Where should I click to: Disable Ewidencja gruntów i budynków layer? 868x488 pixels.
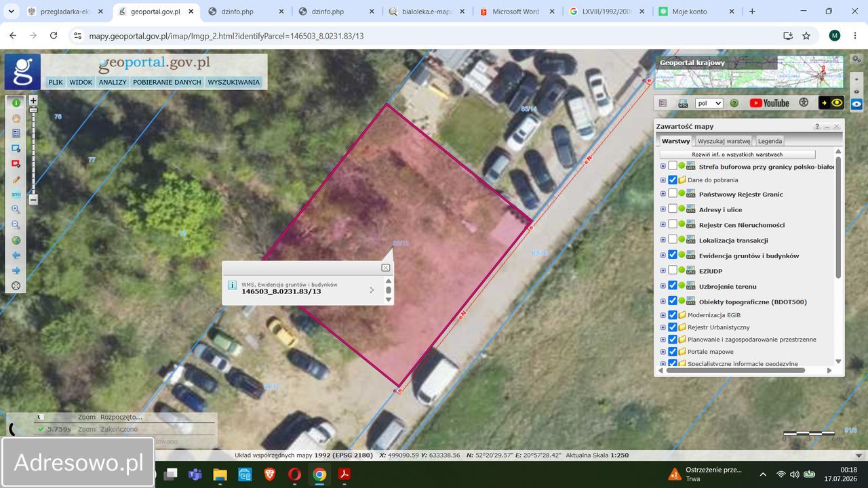673,255
